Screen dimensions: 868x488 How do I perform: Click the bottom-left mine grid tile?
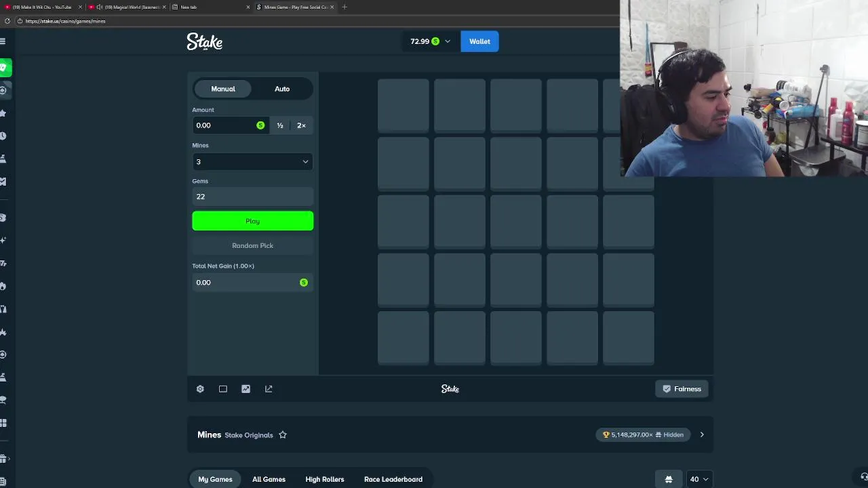point(403,338)
